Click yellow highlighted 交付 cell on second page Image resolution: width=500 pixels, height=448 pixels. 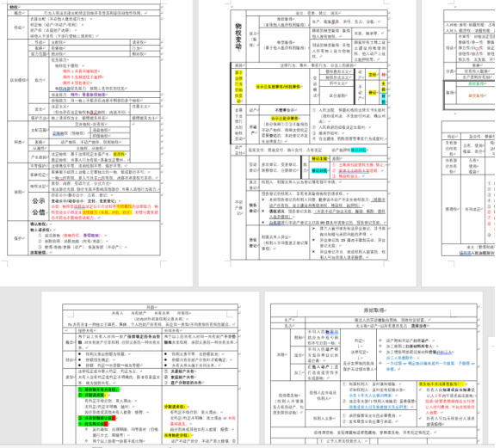point(372,75)
